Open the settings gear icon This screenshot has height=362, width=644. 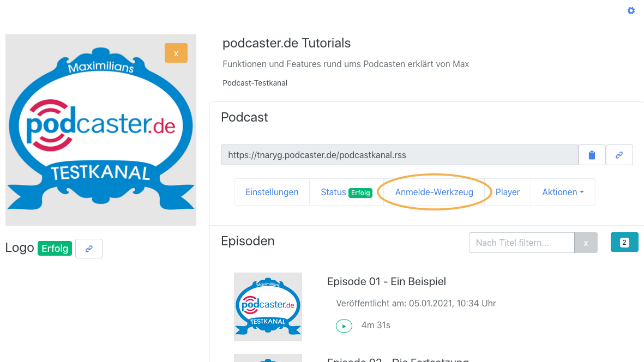point(631,11)
